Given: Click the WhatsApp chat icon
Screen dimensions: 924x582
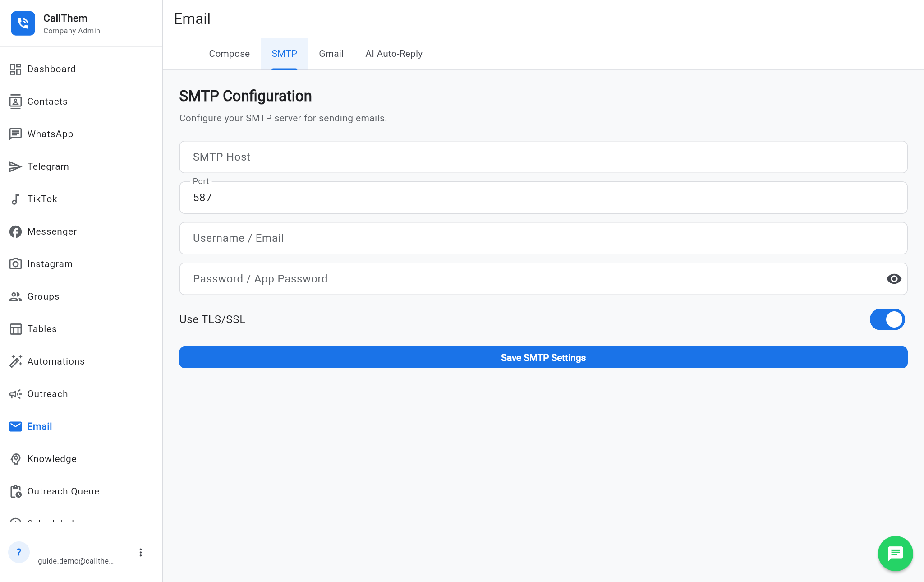Looking at the screenshot, I should pyautogui.click(x=15, y=134).
